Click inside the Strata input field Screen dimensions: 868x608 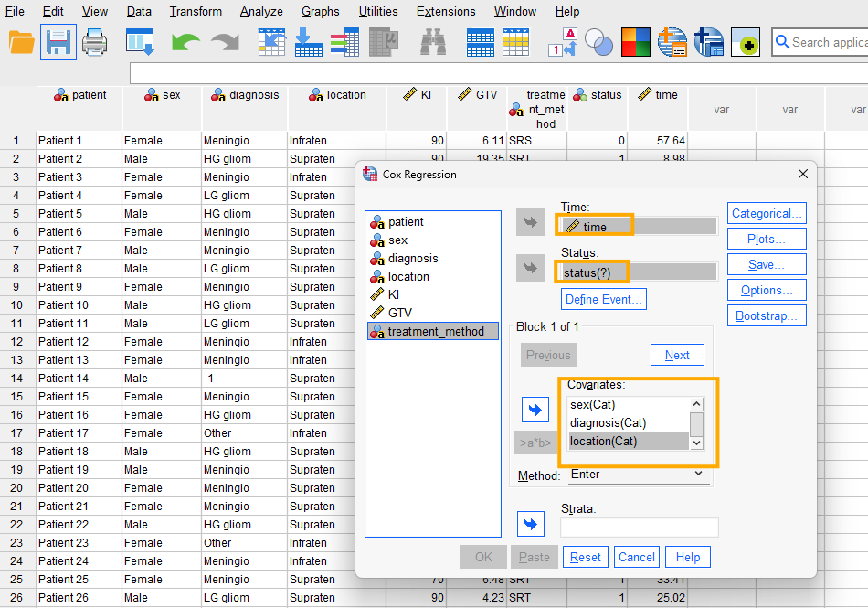coord(639,527)
